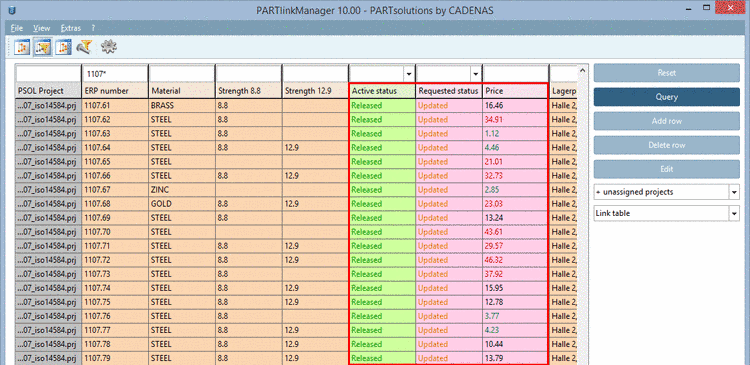
Task: Select price cell 46.32
Action: [x=515, y=260]
